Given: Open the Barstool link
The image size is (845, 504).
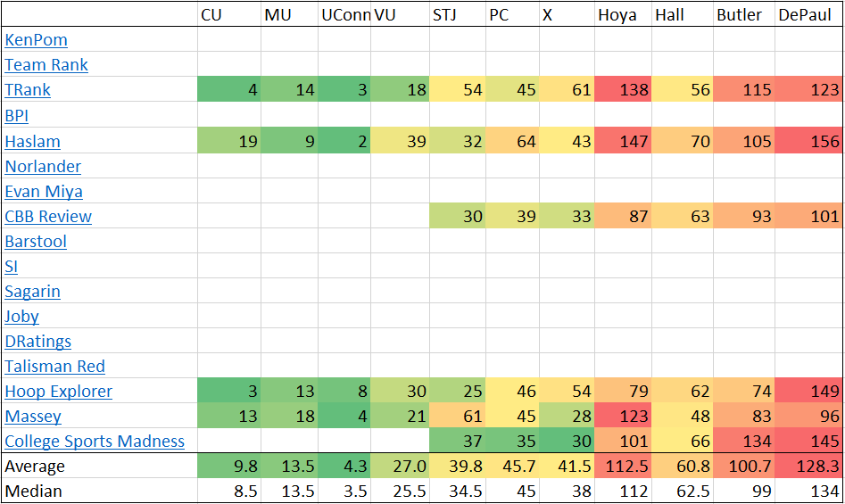Looking at the screenshot, I should [x=36, y=241].
